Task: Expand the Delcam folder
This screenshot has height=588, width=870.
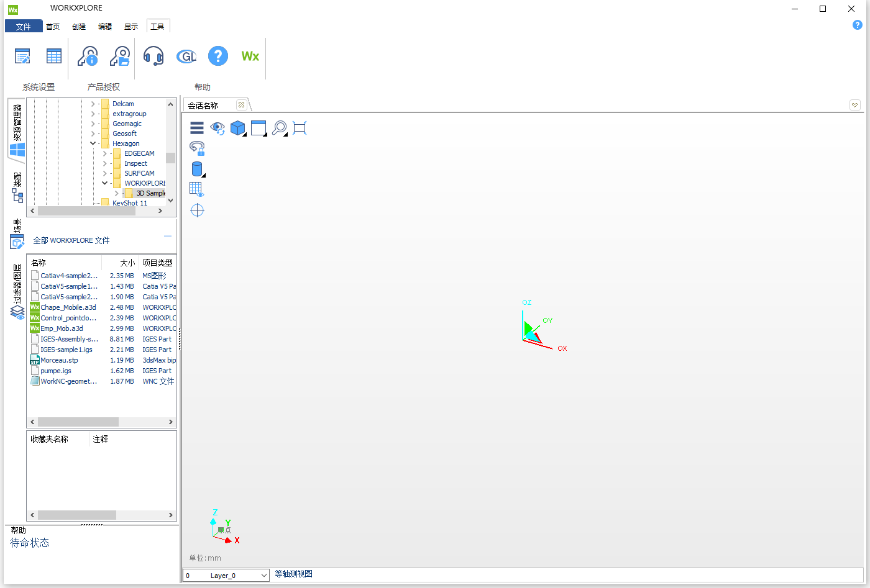Action: [93, 104]
